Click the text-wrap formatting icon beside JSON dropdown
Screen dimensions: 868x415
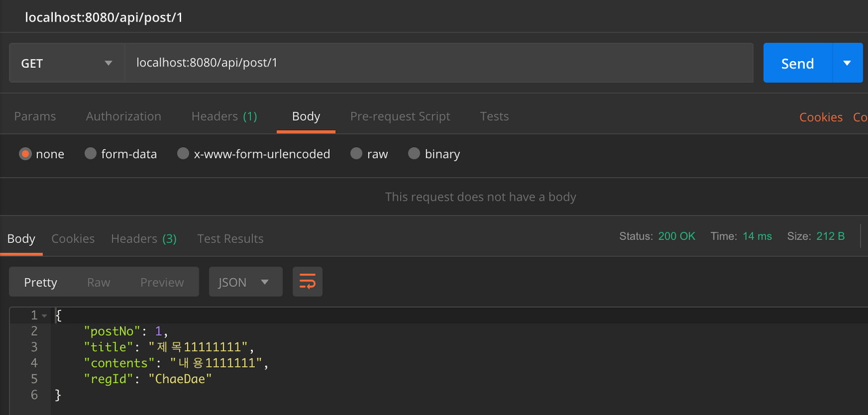(x=307, y=281)
